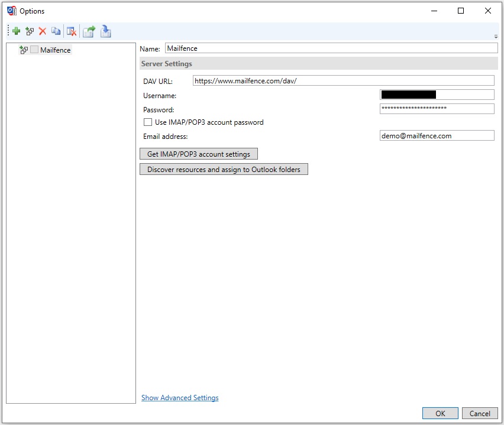Image resolution: width=504 pixels, height=425 pixels.
Task: Dismiss dialog with Cancel button
Action: click(x=480, y=413)
